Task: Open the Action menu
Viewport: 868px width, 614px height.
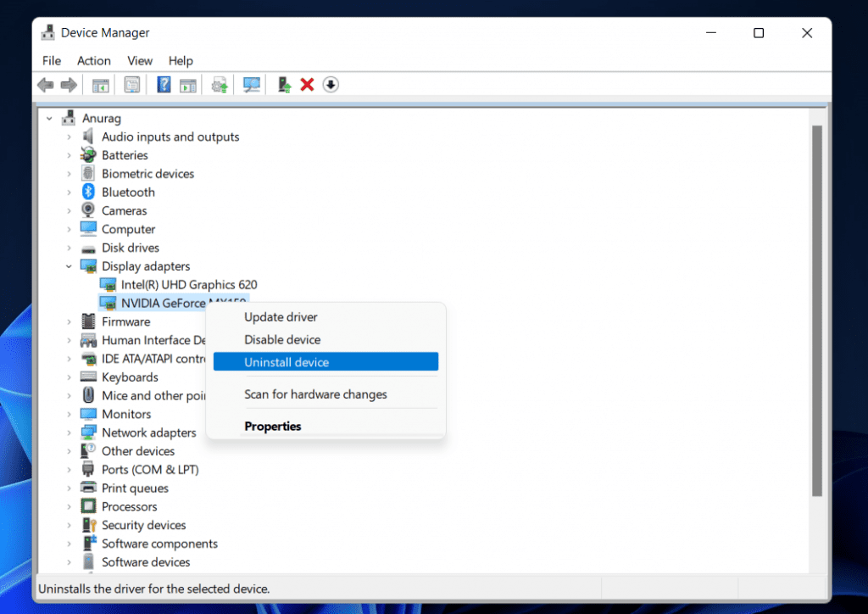Action: [93, 60]
